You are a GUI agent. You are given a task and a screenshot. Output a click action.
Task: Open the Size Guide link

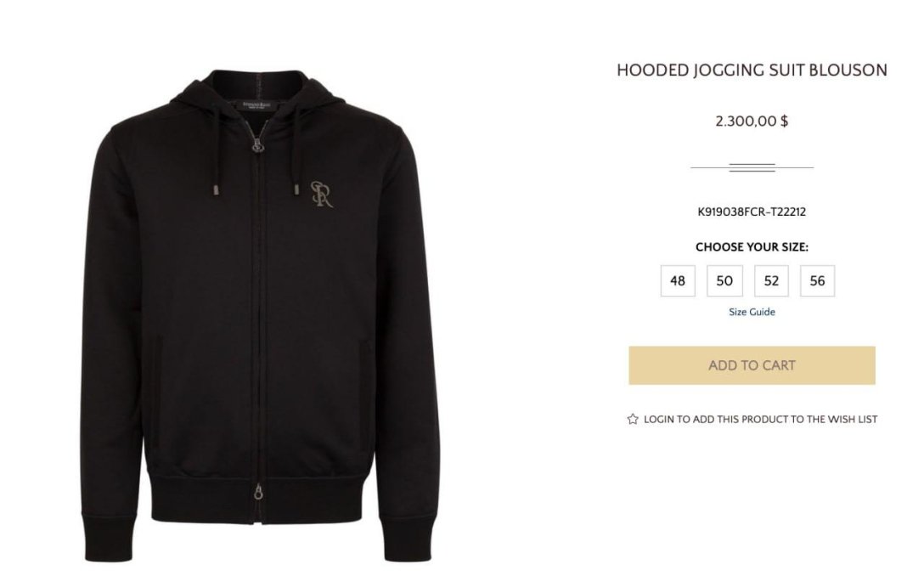click(752, 312)
